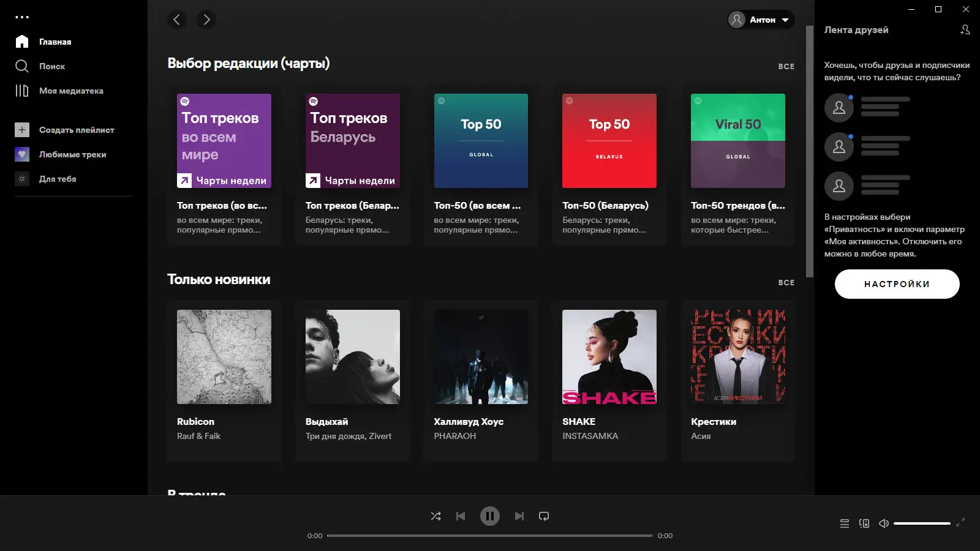
Task: Open the play queue icon
Action: click(845, 523)
